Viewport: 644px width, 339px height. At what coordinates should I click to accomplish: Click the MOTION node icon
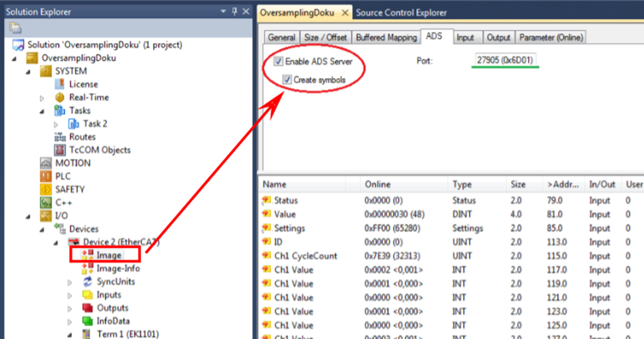(46, 163)
